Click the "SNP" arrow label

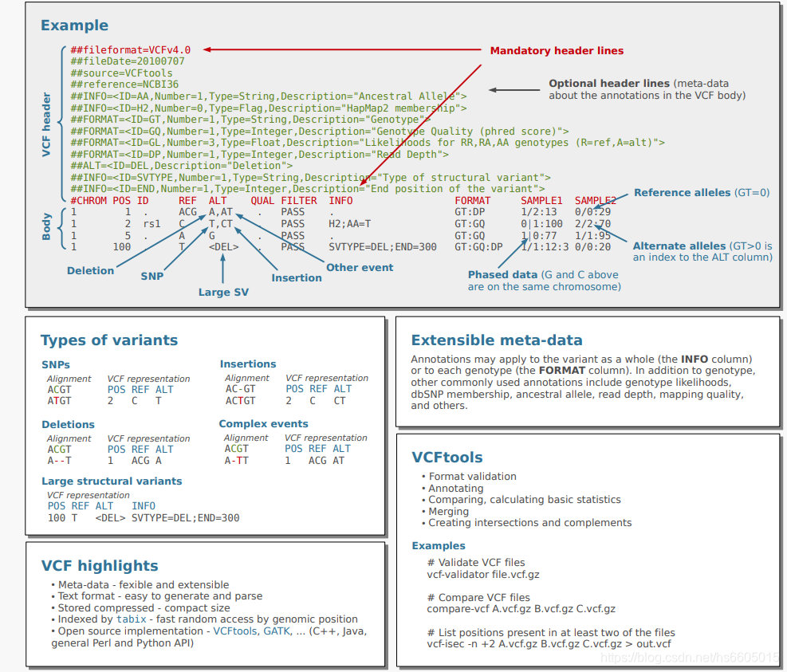pos(152,277)
